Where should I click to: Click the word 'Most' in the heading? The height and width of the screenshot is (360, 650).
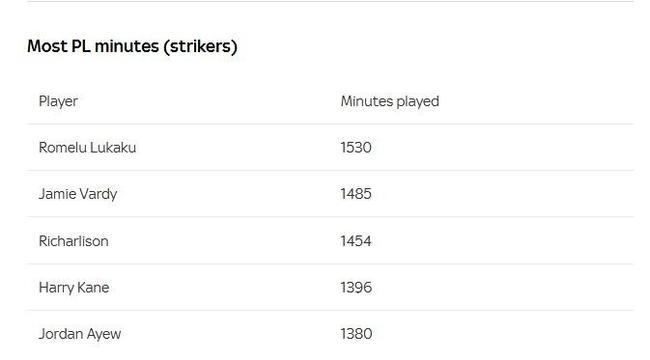pyautogui.click(x=47, y=46)
